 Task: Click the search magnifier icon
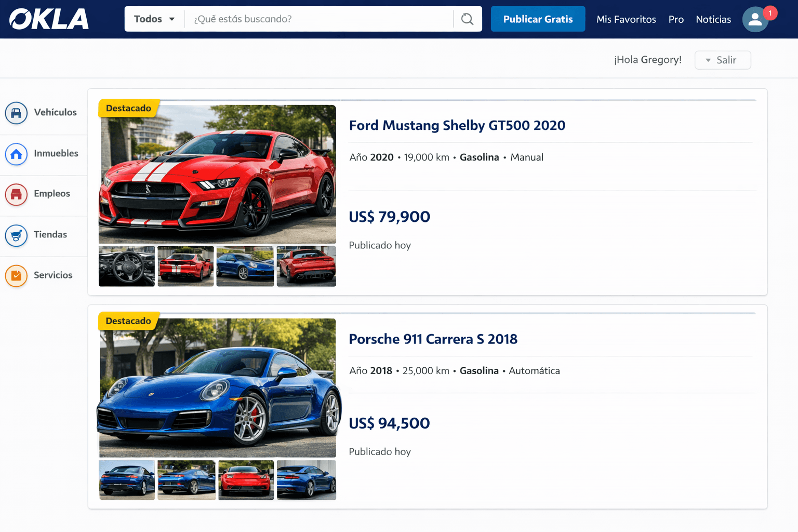click(x=467, y=19)
